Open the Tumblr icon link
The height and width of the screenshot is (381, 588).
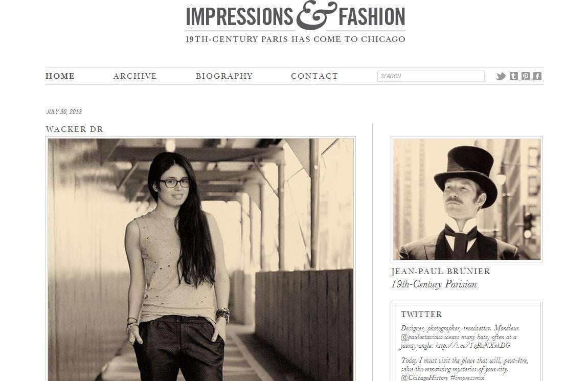(x=514, y=76)
